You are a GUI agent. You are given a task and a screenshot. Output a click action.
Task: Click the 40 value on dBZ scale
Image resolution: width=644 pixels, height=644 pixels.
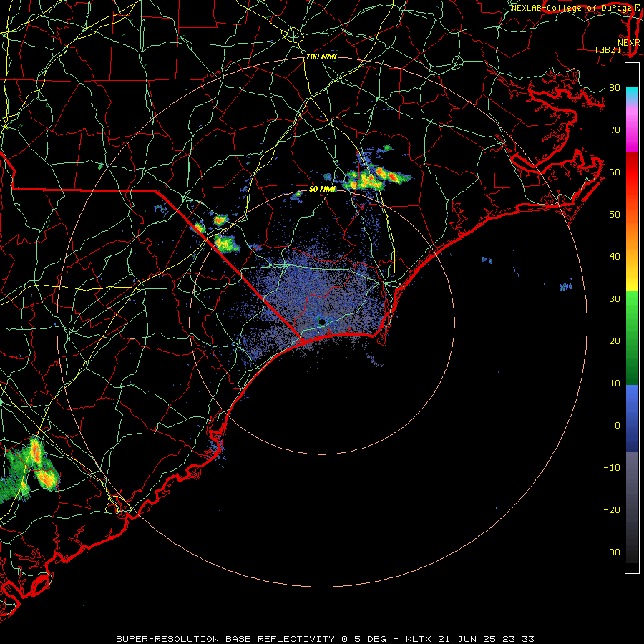coord(615,257)
